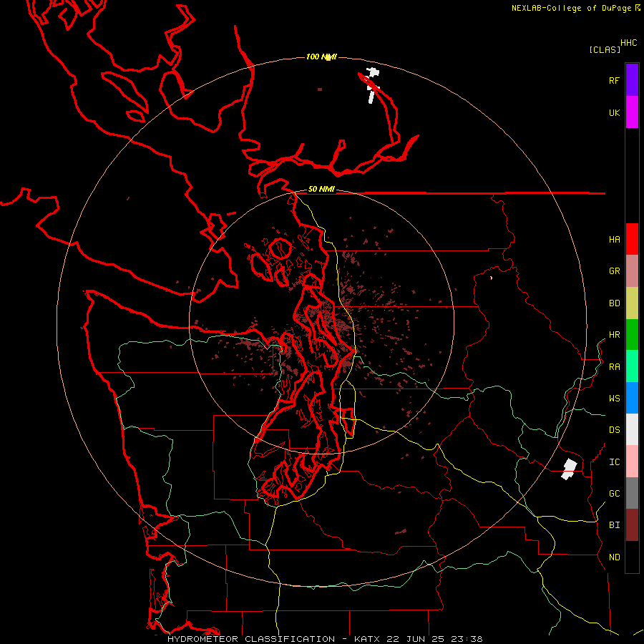Click the BI legend label

pos(614,525)
